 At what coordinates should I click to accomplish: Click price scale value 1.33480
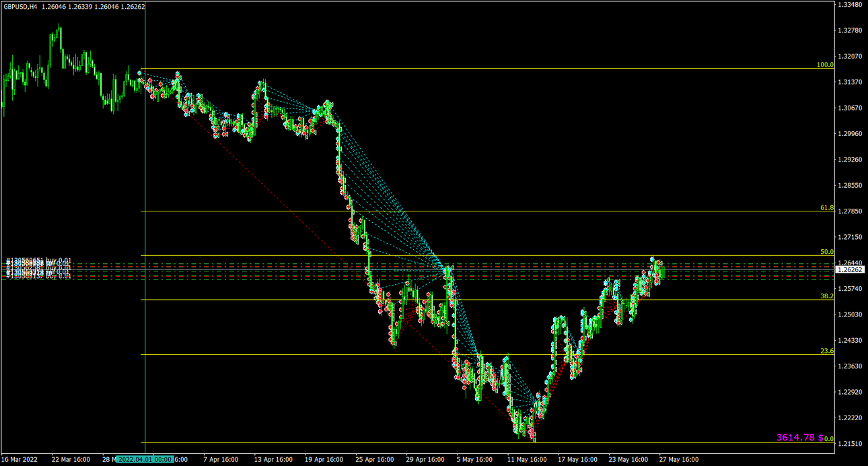[851, 5]
